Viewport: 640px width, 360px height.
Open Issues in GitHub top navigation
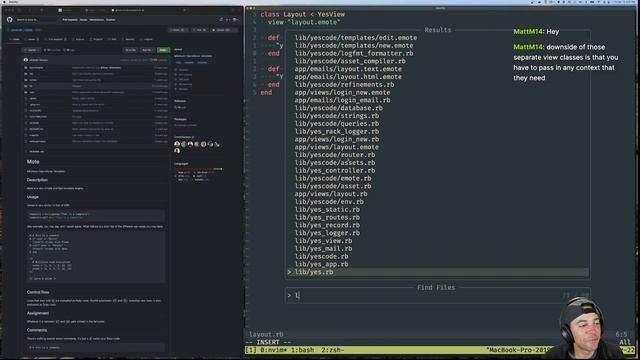click(x=84, y=20)
